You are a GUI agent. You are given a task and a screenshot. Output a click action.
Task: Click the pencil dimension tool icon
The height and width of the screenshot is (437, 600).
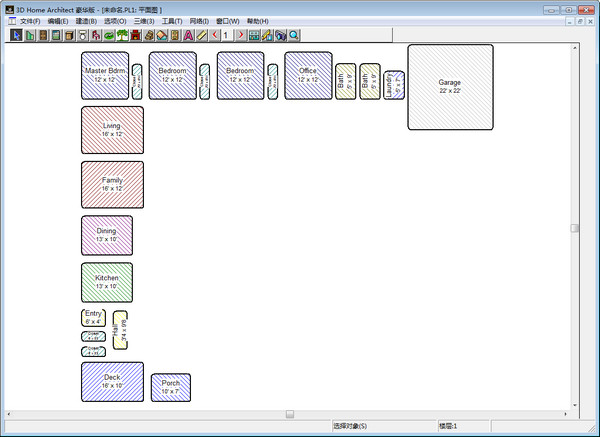[x=201, y=35]
